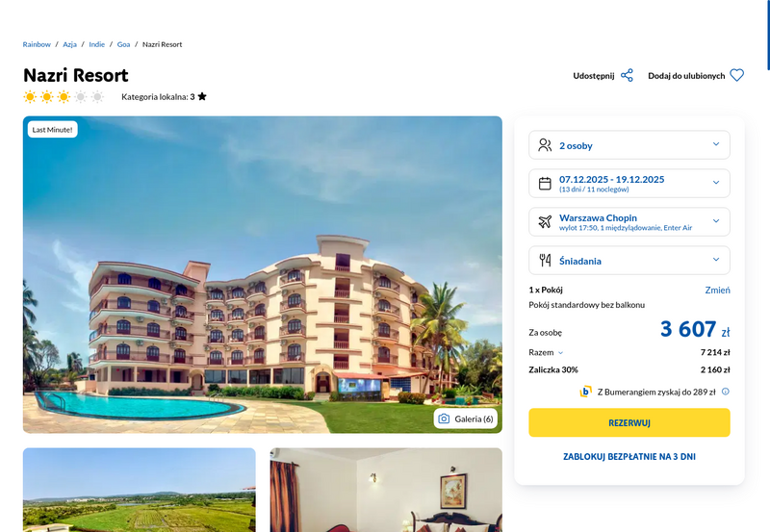Image resolution: width=770 pixels, height=532 pixels.
Task: Click the heart icon to add favorite
Action: tap(736, 76)
